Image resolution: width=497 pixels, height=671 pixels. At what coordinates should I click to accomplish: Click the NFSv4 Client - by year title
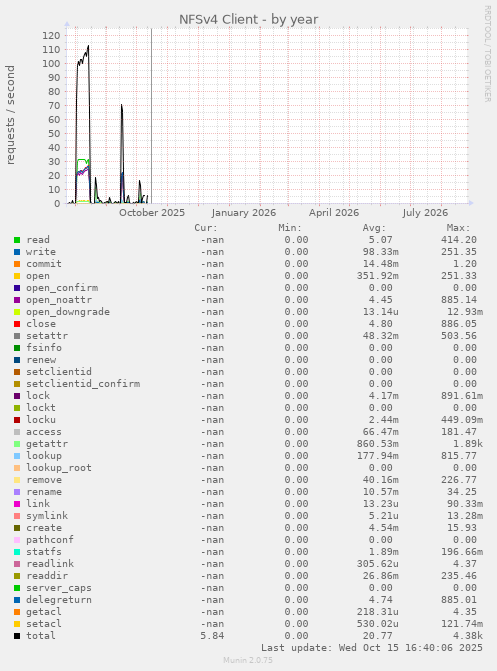[x=248, y=20]
